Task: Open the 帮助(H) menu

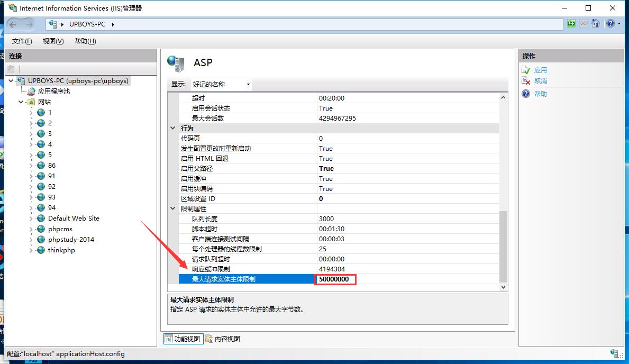Action: click(85, 41)
